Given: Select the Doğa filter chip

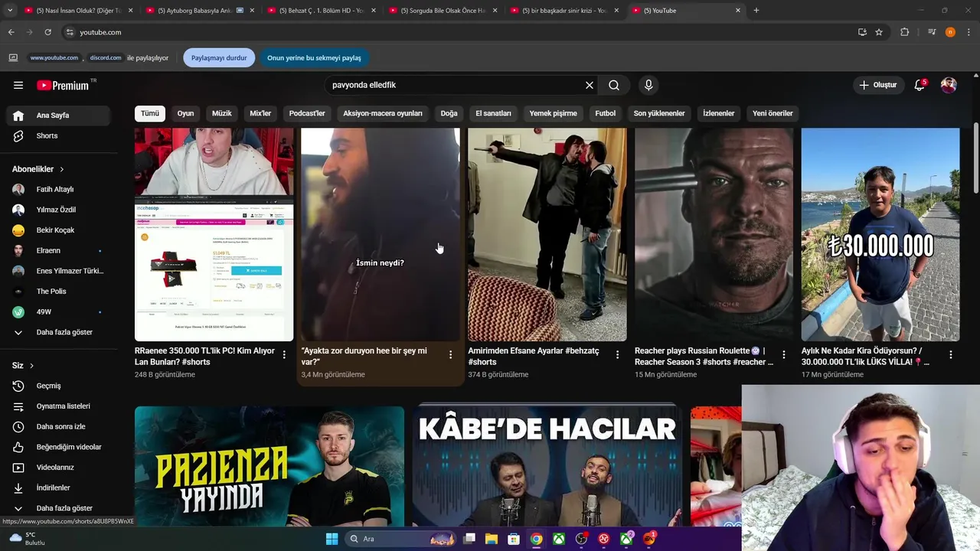Looking at the screenshot, I should point(449,113).
